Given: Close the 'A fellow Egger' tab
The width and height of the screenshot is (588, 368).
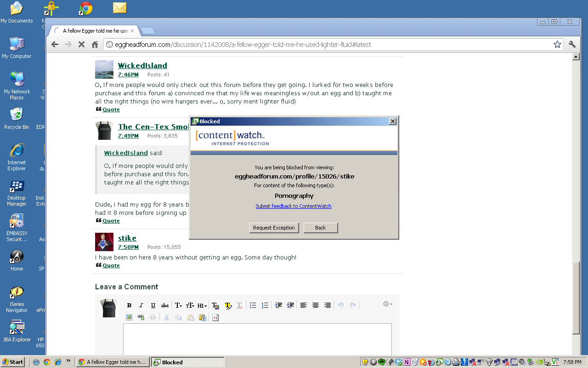Looking at the screenshot, I should coord(132,31).
